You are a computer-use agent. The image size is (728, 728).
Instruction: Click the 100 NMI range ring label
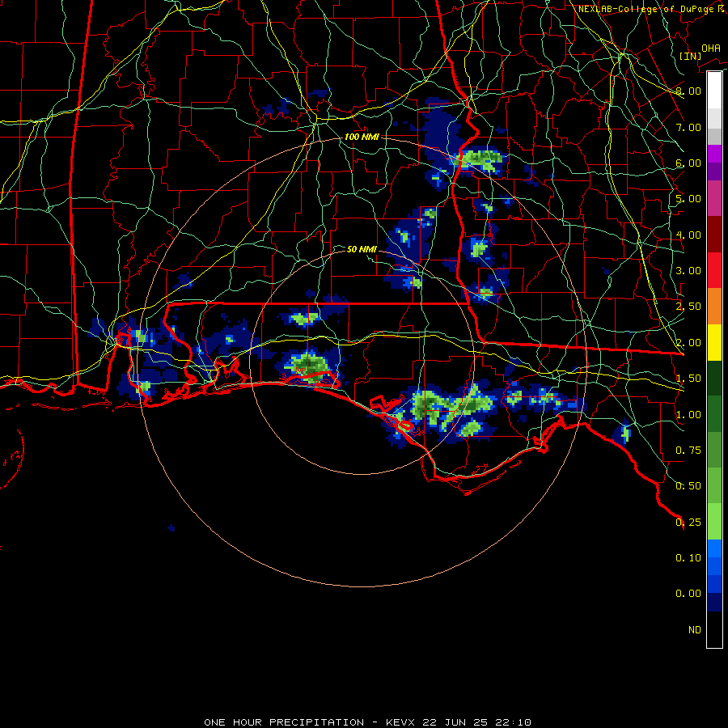coord(362,137)
